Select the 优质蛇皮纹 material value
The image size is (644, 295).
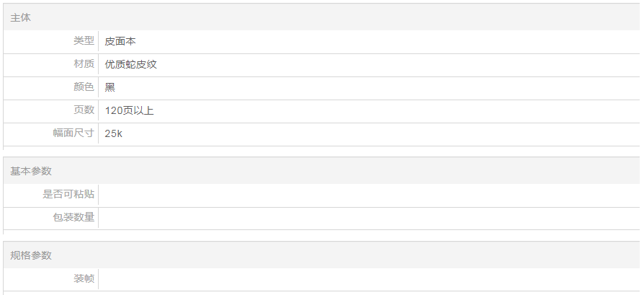click(x=130, y=64)
